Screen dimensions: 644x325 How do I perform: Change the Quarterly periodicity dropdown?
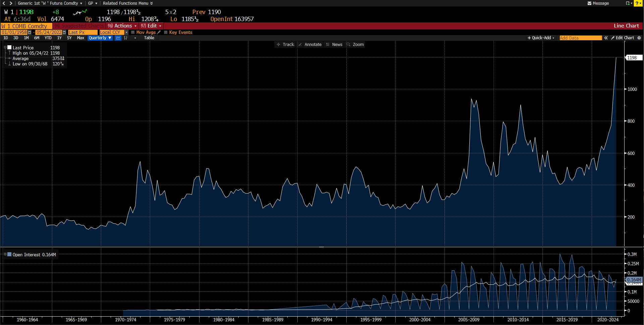[x=100, y=38]
